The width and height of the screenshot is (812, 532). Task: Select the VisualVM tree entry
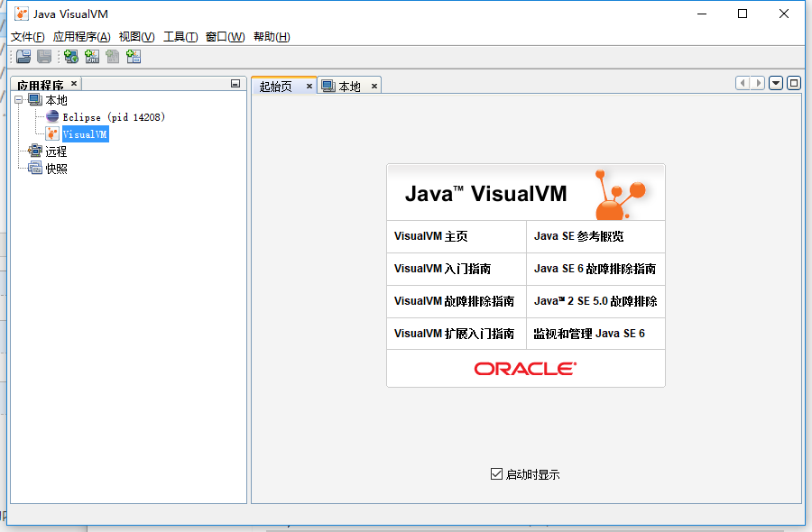click(86, 134)
